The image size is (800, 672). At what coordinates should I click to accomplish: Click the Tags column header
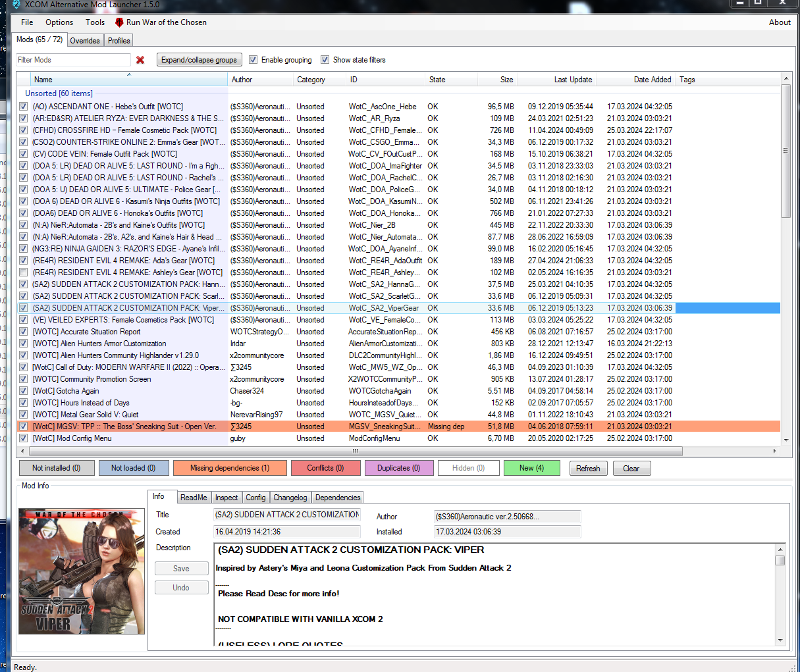(x=728, y=80)
